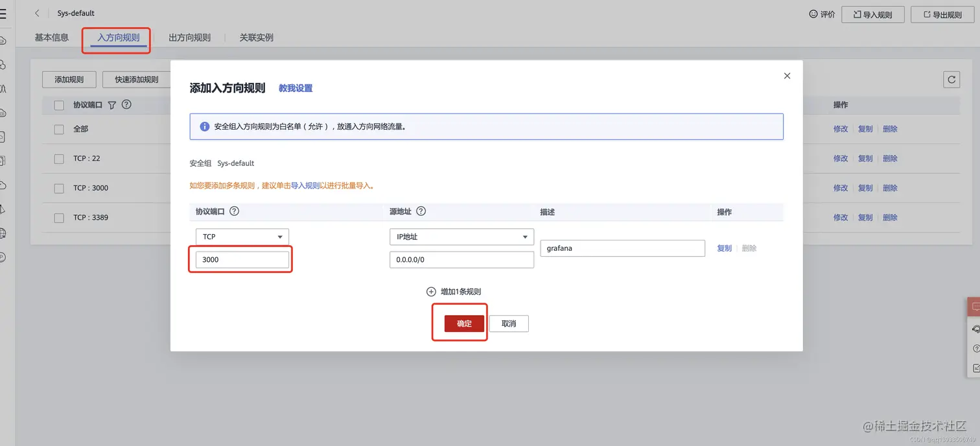Screen dimensions: 980x446
Task: Click the 快速添加规则 button
Action: [x=137, y=80]
